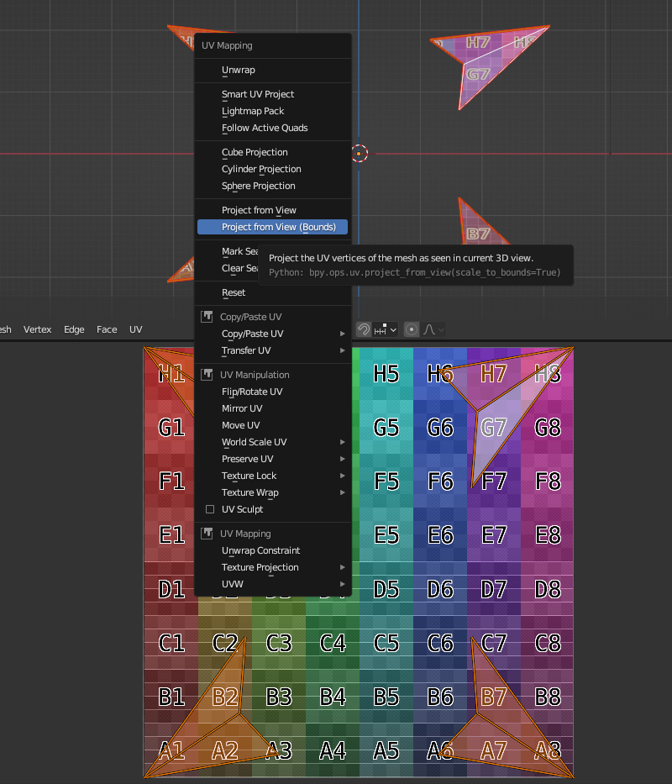Enable the UV Sculpt checkbox
Image resolution: width=672 pixels, height=784 pixels.
(x=210, y=509)
